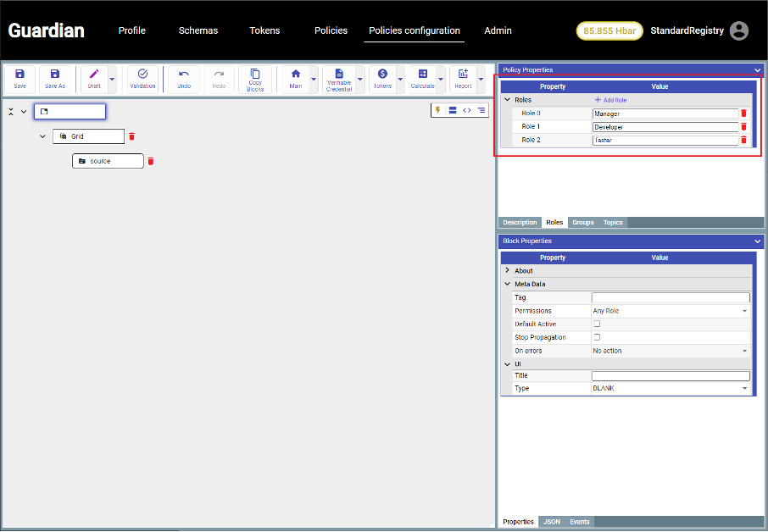Image resolution: width=768 pixels, height=532 pixels.
Task: Expand the About section
Action: (x=507, y=271)
